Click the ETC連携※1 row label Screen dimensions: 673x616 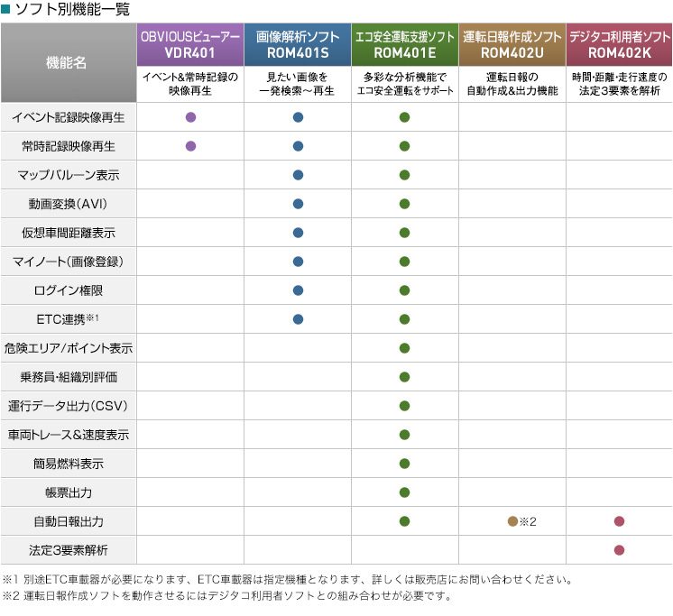68,319
